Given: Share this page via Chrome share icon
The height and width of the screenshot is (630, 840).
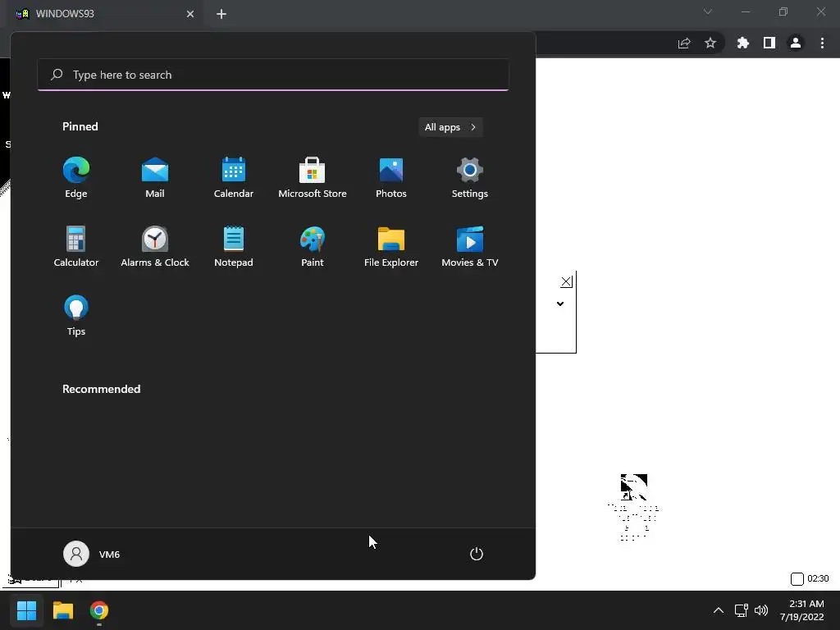Looking at the screenshot, I should tap(684, 43).
